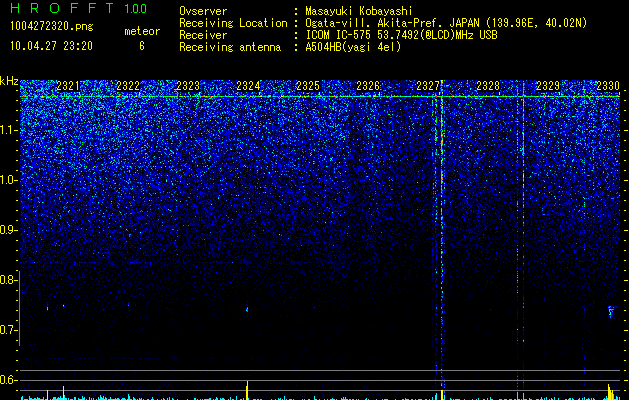The height and width of the screenshot is (400, 629).
Task: Click the Ogata-vill. Akita-Pref. JAPAN location text
Action: (x=446, y=23)
